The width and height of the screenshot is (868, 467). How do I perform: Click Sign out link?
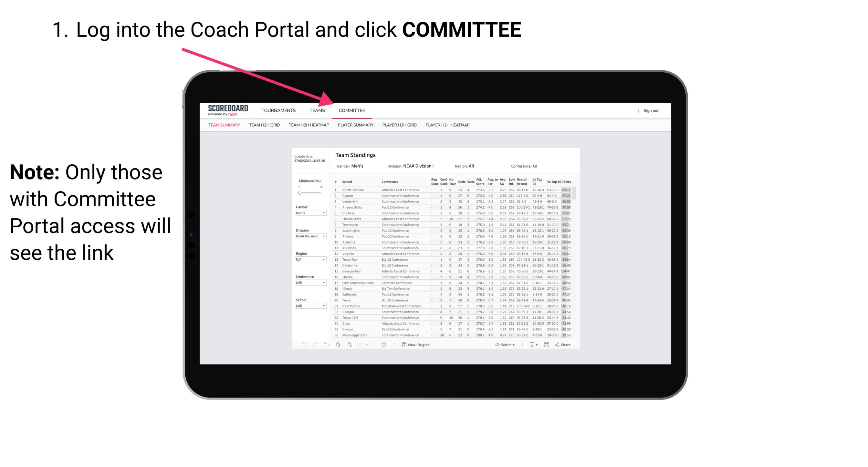point(650,111)
